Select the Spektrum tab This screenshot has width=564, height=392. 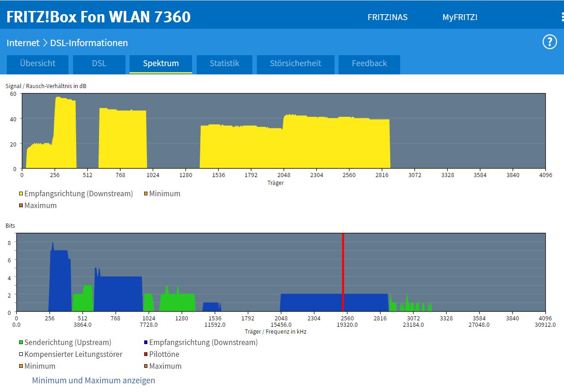point(161,64)
